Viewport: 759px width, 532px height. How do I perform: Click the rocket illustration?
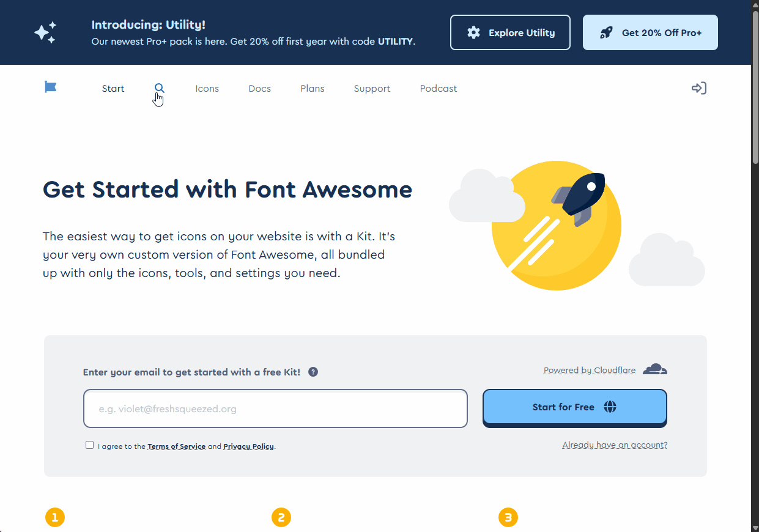[579, 196]
